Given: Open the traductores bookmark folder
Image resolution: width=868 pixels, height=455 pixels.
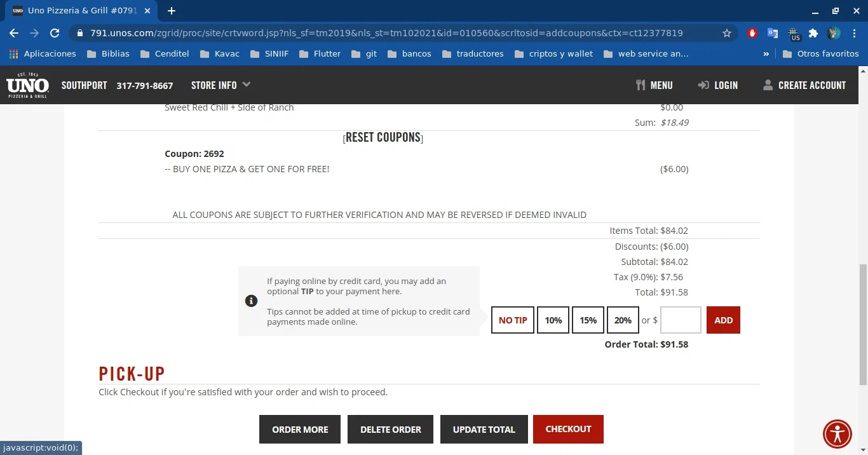Looking at the screenshot, I should [472, 54].
